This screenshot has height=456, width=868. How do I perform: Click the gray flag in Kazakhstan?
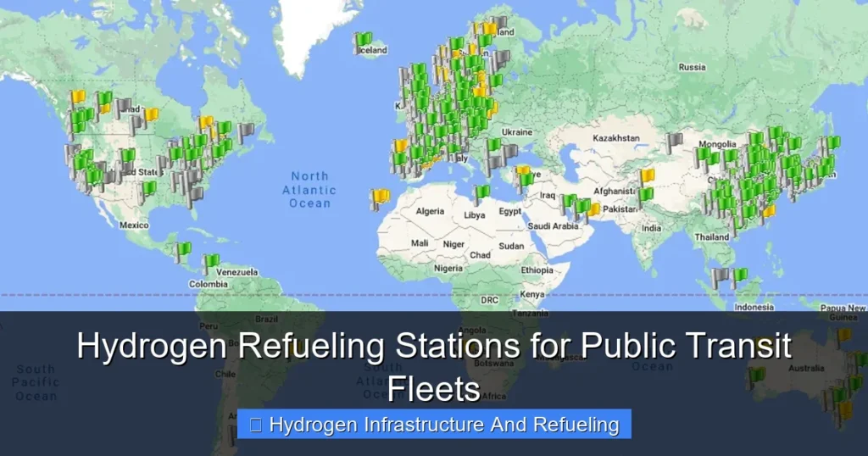(673, 142)
